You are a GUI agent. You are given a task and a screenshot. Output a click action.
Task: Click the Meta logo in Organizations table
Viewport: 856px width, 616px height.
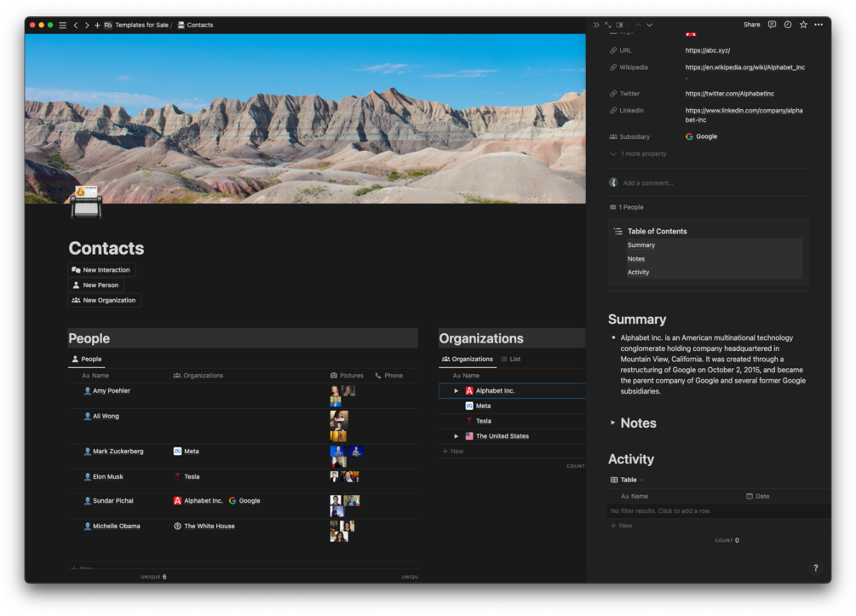[469, 406]
